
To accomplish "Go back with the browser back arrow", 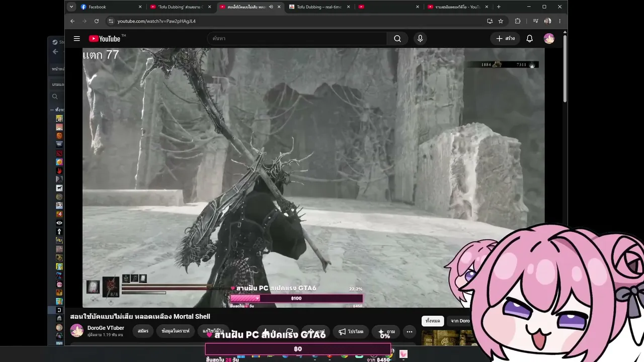I will click(72, 21).
